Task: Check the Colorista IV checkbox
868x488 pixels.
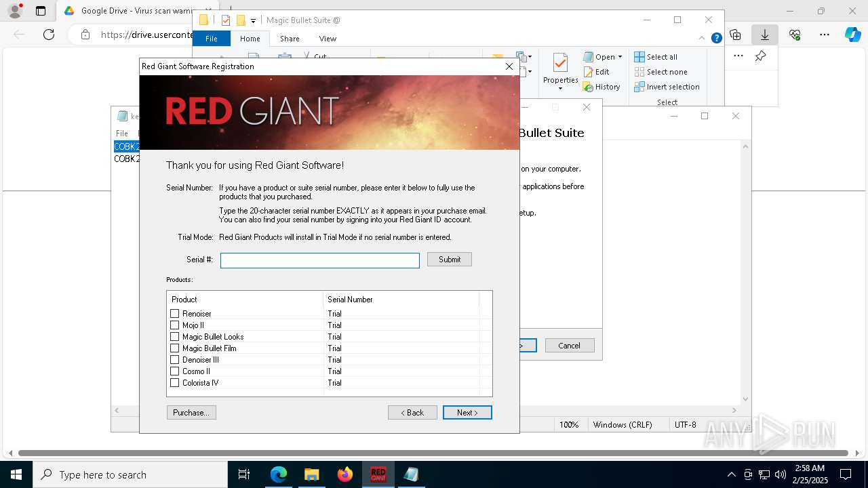Action: [x=175, y=383]
